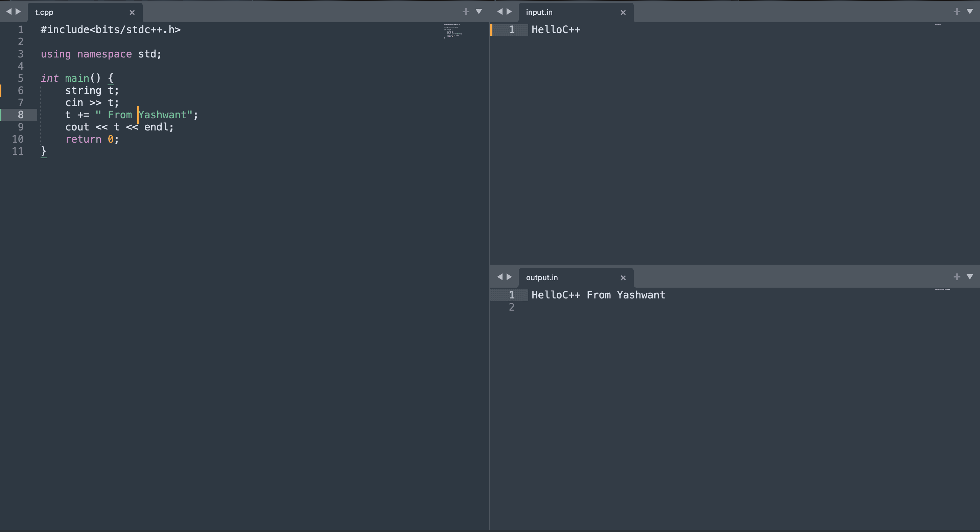Screen dimensions: 980x532
Task: Activate the output.in tab
Action: pyautogui.click(x=542, y=277)
